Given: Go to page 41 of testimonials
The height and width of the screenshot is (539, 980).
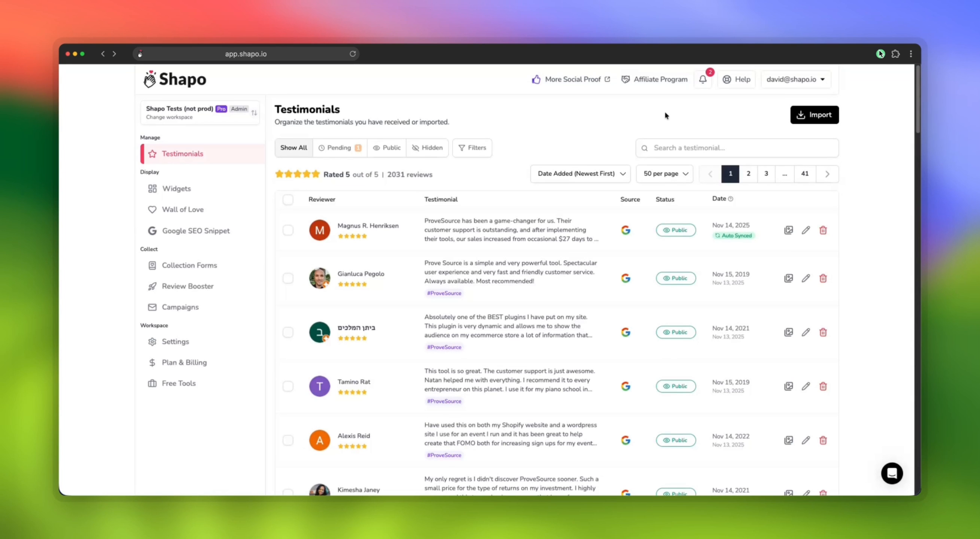Looking at the screenshot, I should pyautogui.click(x=804, y=173).
